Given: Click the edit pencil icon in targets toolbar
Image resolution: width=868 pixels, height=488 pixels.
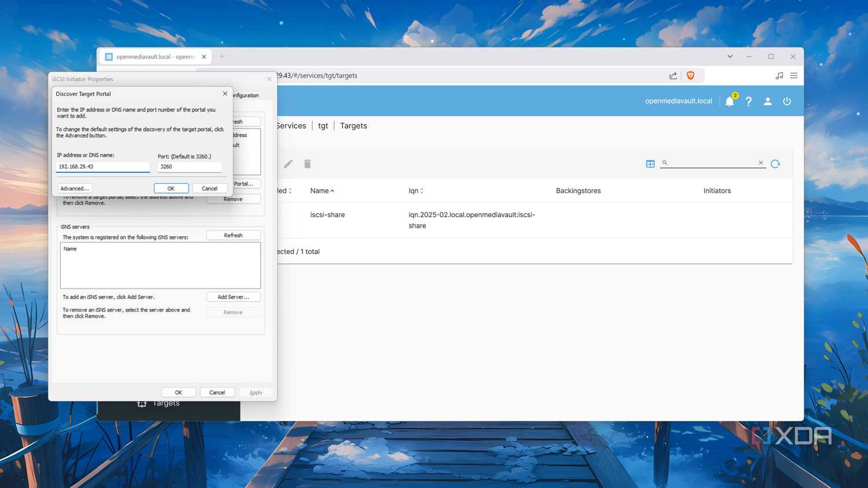Looking at the screenshot, I should click(x=288, y=164).
